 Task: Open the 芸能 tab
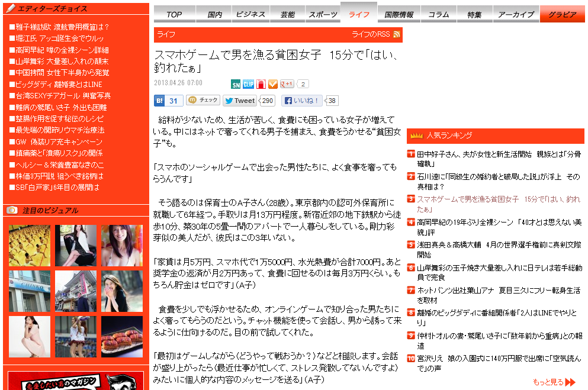click(x=287, y=15)
